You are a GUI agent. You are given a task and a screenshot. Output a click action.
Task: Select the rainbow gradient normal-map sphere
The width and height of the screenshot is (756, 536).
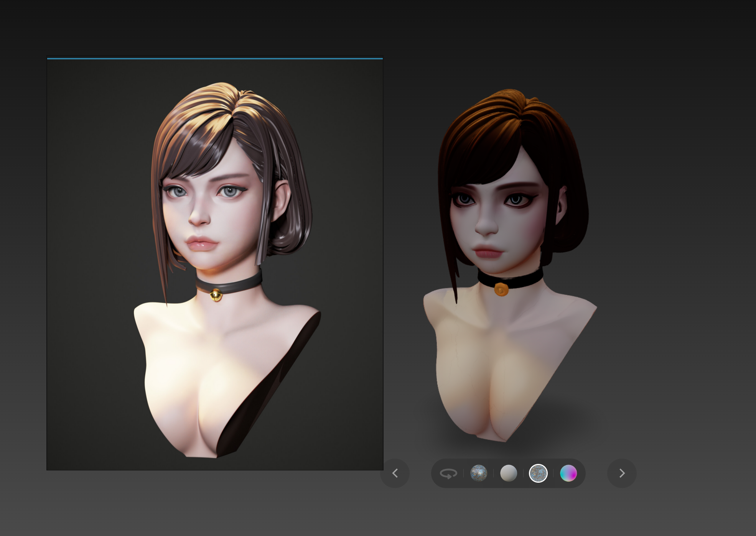coord(568,474)
